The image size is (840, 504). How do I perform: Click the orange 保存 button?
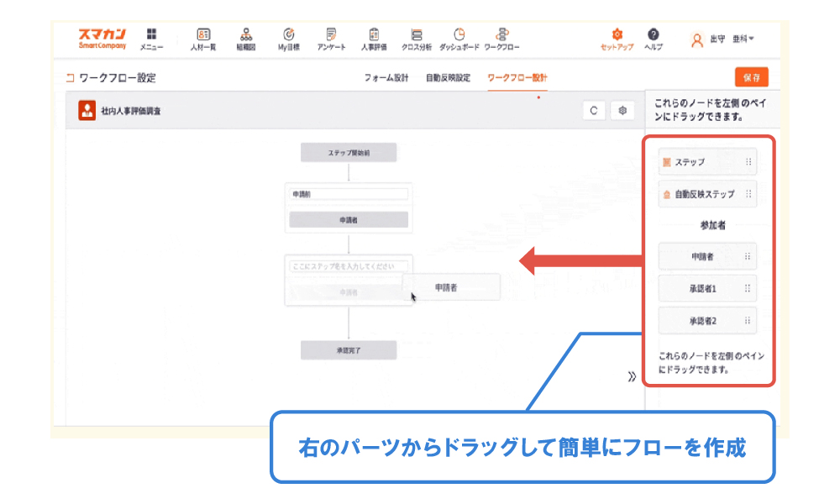(x=751, y=77)
